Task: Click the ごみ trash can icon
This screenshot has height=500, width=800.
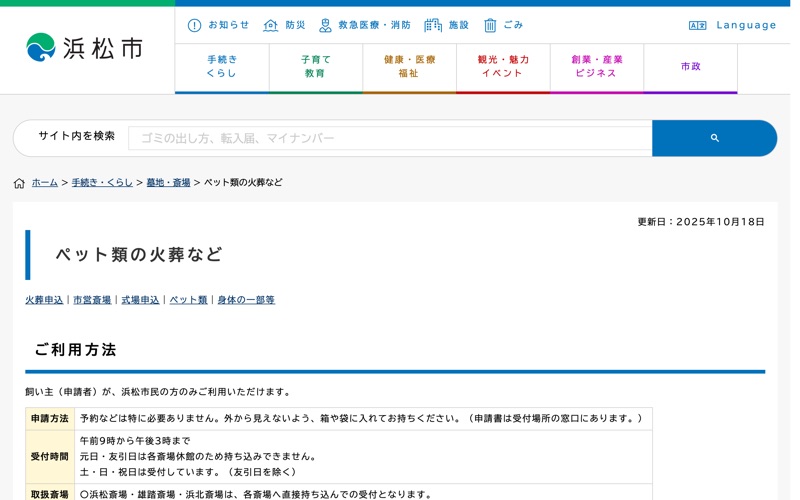Action: click(x=490, y=25)
